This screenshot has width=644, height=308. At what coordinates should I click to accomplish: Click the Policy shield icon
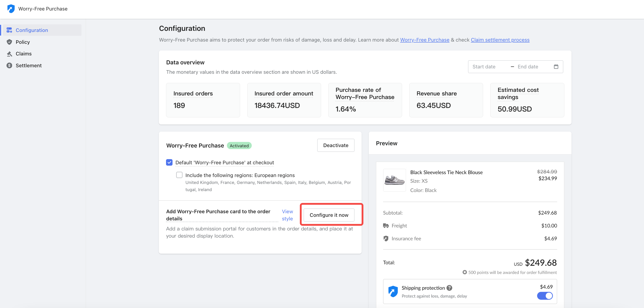(9, 42)
